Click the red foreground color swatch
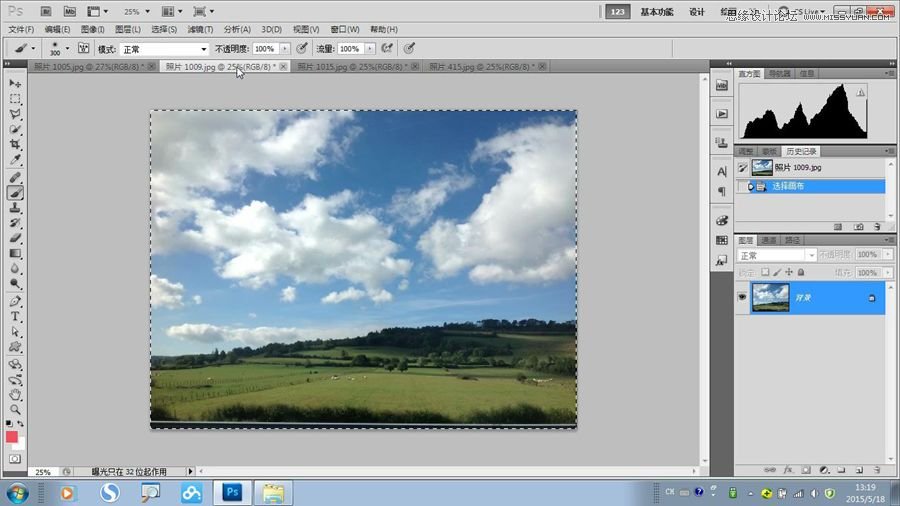The image size is (900, 506). click(x=12, y=437)
